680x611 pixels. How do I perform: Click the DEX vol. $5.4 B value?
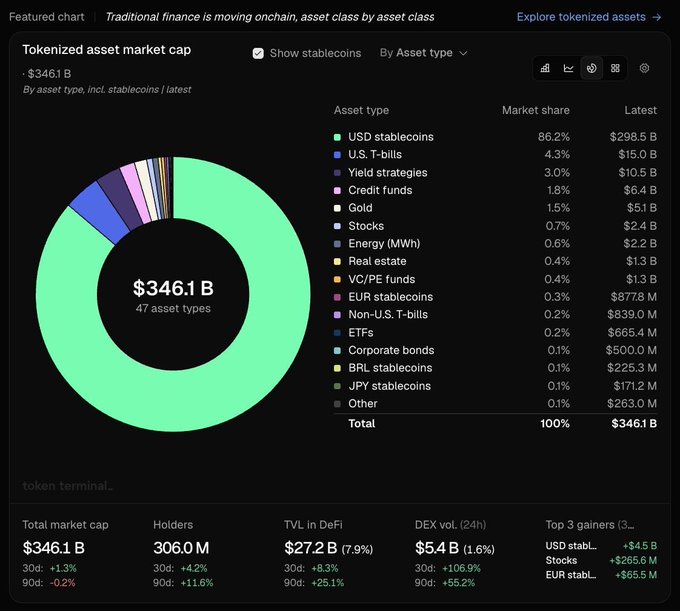[x=437, y=548]
